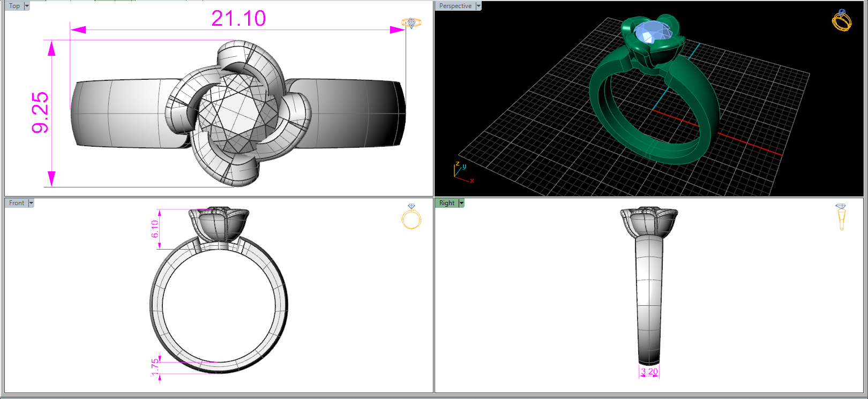The height and width of the screenshot is (399, 868).
Task: Activate the Top viewport title label
Action: point(14,6)
